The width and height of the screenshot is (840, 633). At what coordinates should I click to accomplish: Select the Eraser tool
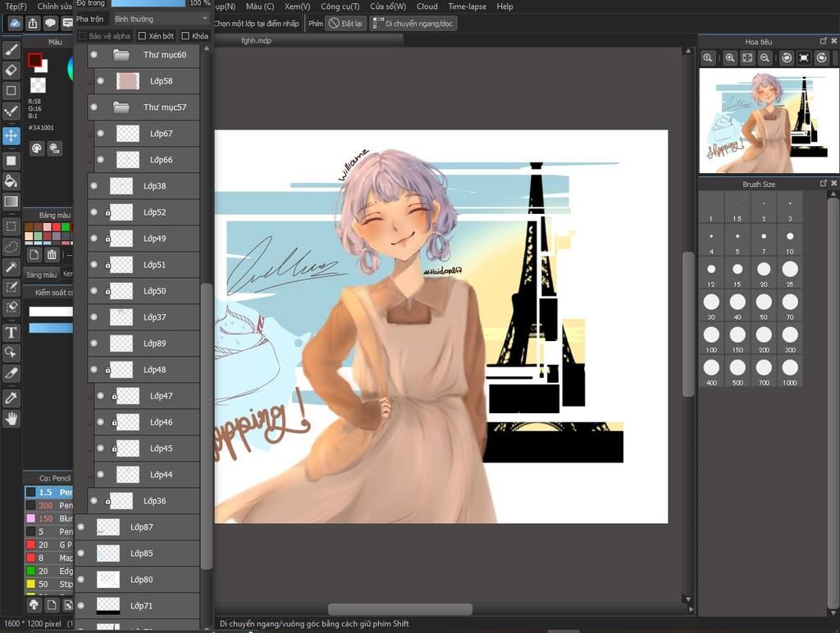point(11,71)
